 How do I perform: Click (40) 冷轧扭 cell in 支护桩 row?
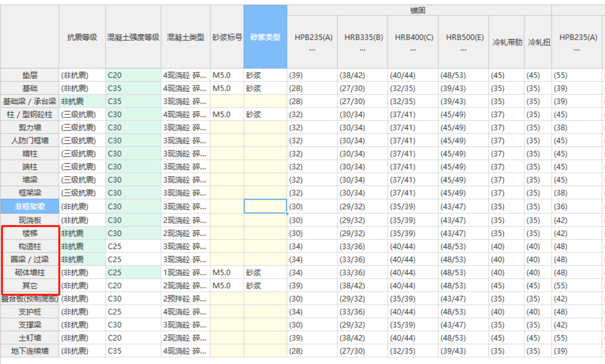pyautogui.click(x=538, y=312)
